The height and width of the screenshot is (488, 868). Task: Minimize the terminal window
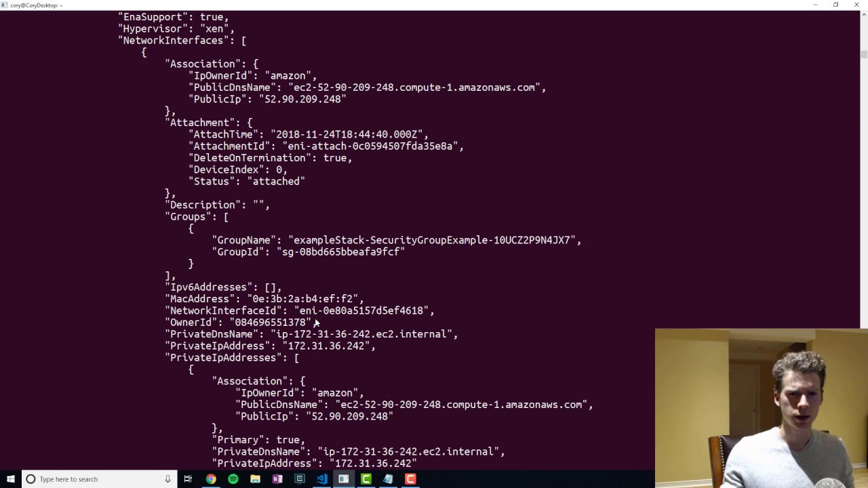coord(815,5)
